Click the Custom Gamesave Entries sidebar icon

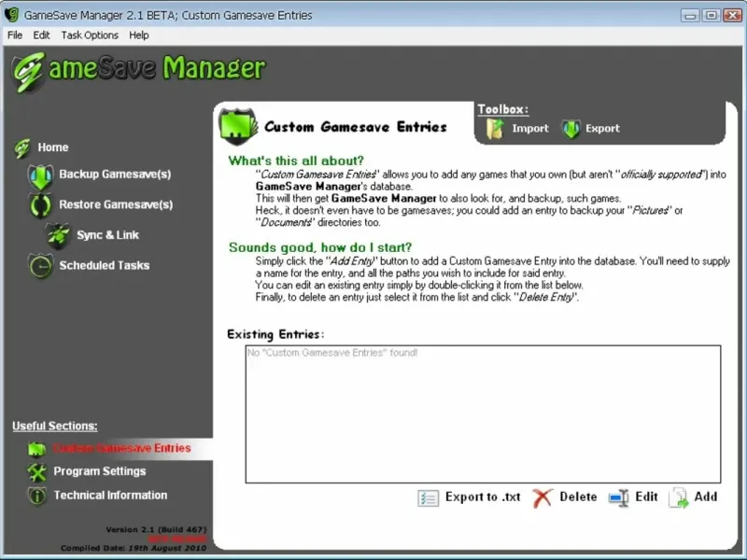tap(36, 449)
